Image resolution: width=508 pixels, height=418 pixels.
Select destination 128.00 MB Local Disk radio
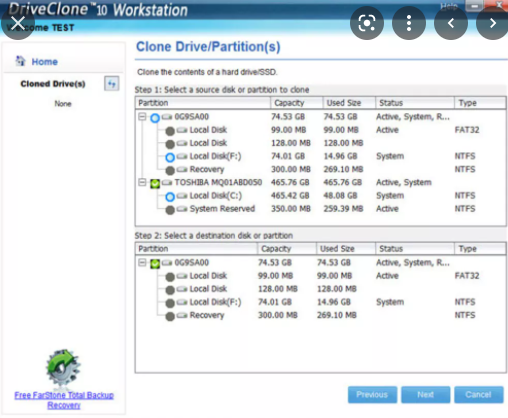pyautogui.click(x=170, y=290)
